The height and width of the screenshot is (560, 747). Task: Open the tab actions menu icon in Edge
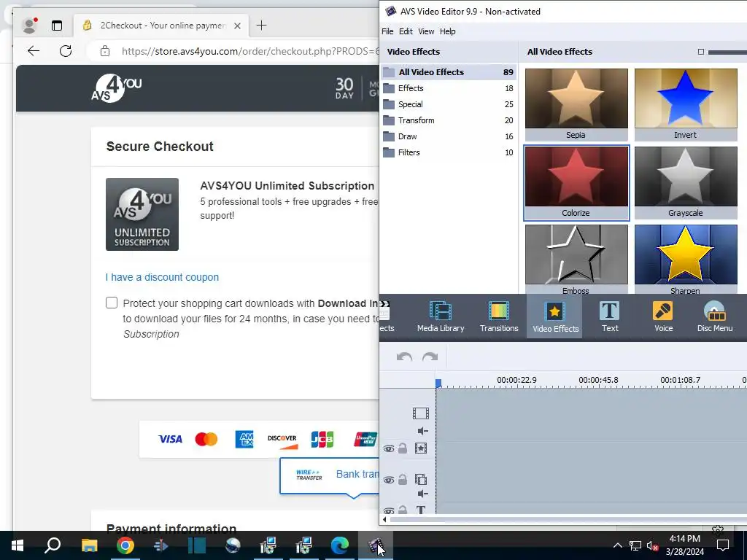(x=57, y=26)
